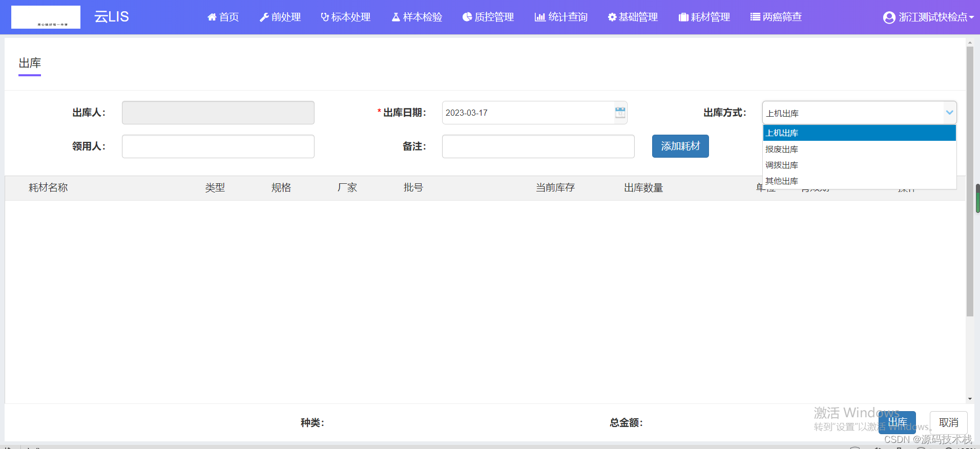Viewport: 980px width, 449px height.
Task: Click the 批号 column header
Action: 413,188
